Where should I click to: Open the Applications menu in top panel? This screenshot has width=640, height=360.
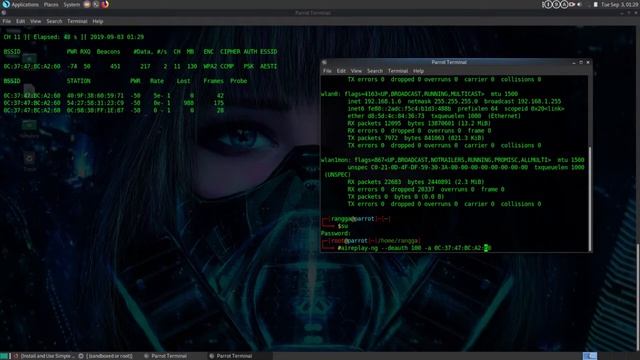coord(25,4)
